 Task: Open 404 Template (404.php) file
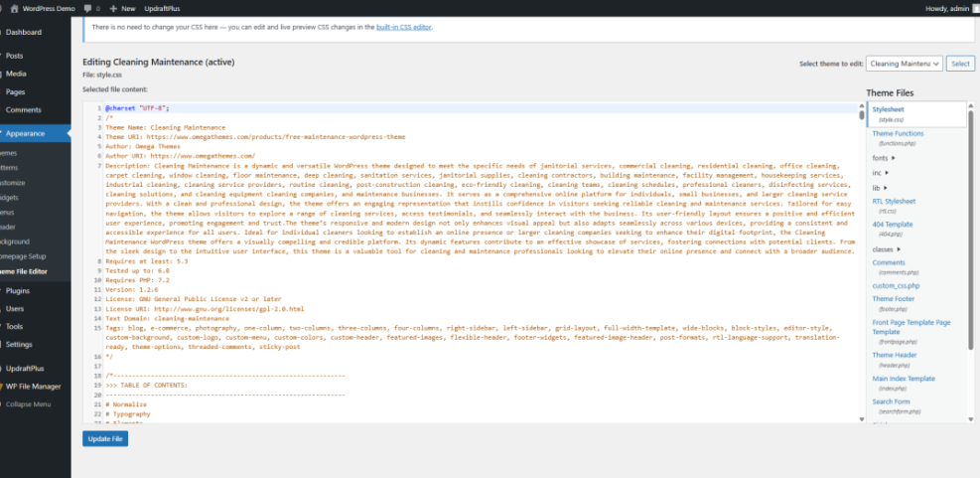click(893, 229)
